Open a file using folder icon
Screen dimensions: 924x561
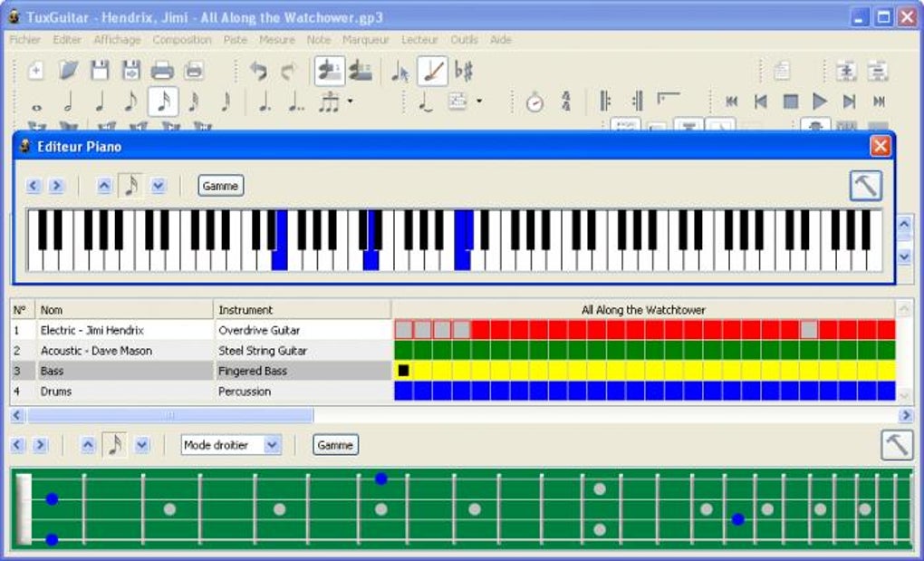[68, 71]
